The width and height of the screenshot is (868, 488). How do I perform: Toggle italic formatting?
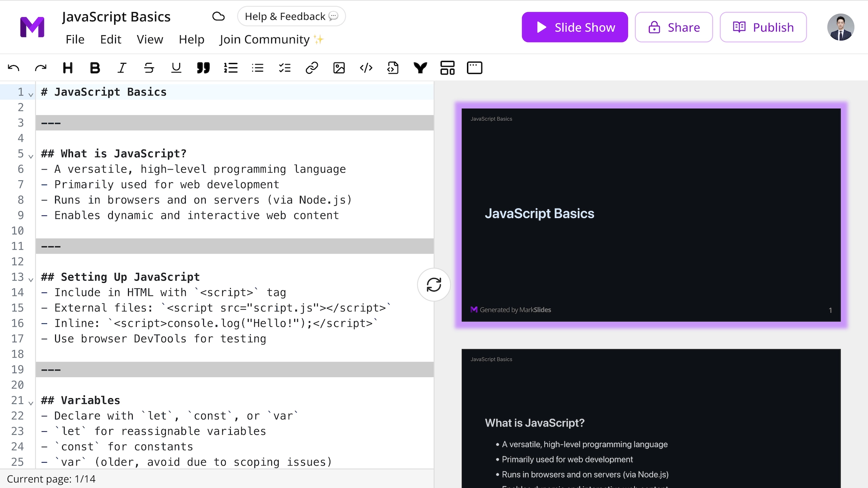point(122,68)
